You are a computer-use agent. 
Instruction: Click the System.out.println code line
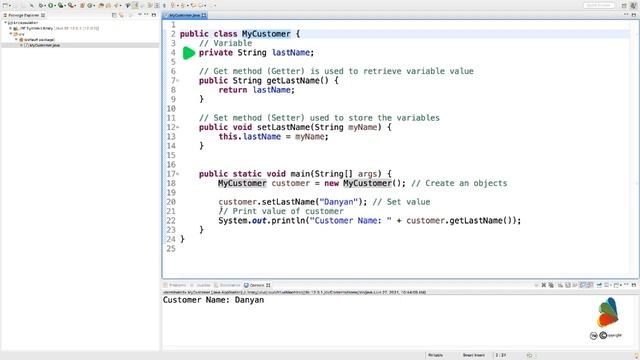(x=369, y=220)
